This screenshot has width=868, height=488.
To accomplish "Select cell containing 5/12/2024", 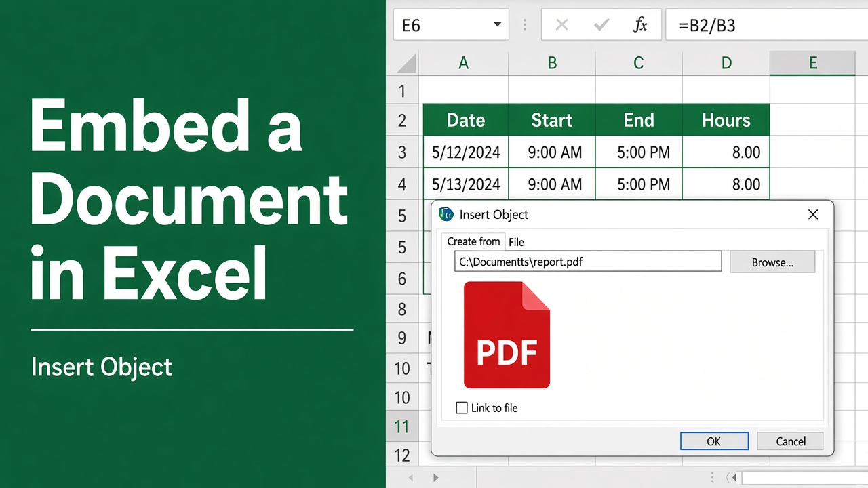I will point(466,152).
